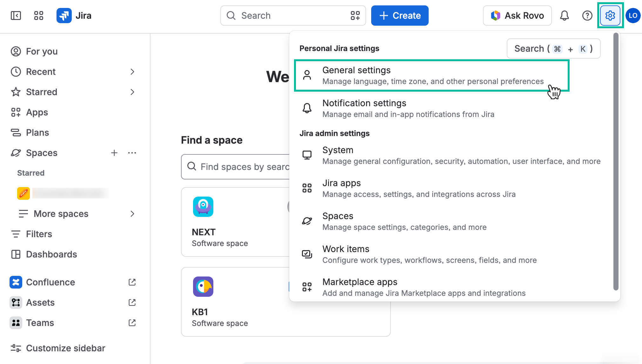Viewport: 642px width, 364px height.
Task: Open Assets external link arrow
Action: point(132,302)
